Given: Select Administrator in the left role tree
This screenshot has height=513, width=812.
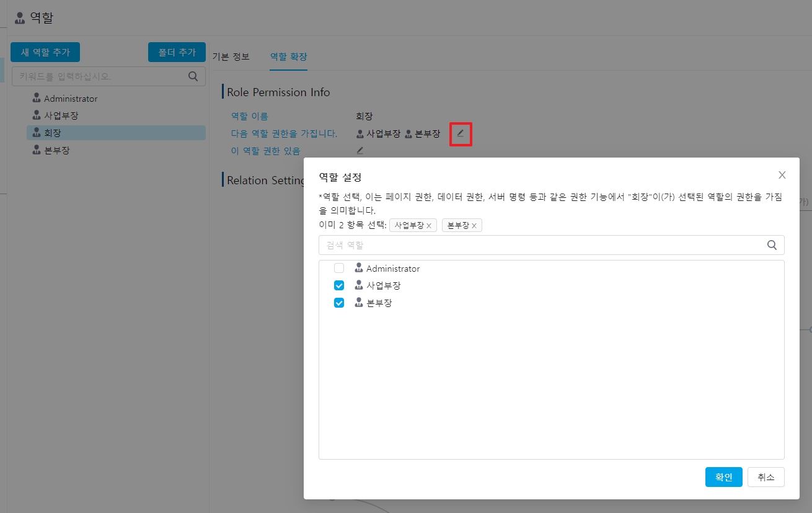Looking at the screenshot, I should (x=70, y=99).
